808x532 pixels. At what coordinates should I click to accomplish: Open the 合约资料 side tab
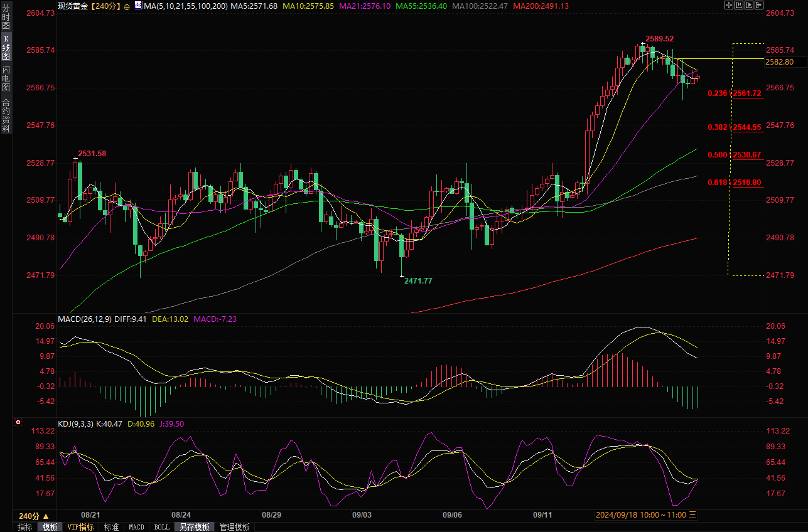6,115
